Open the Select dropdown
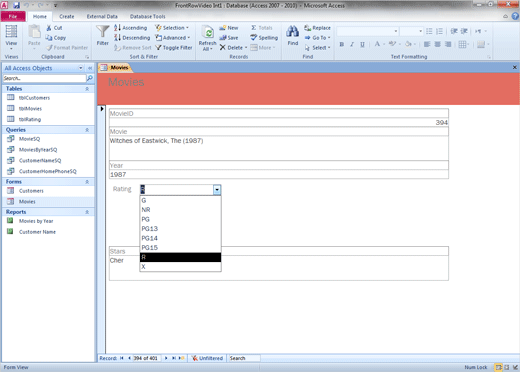 pyautogui.click(x=317, y=48)
